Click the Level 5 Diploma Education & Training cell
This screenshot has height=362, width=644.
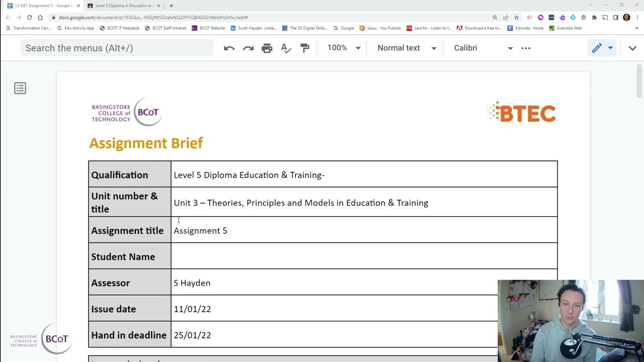(x=364, y=174)
